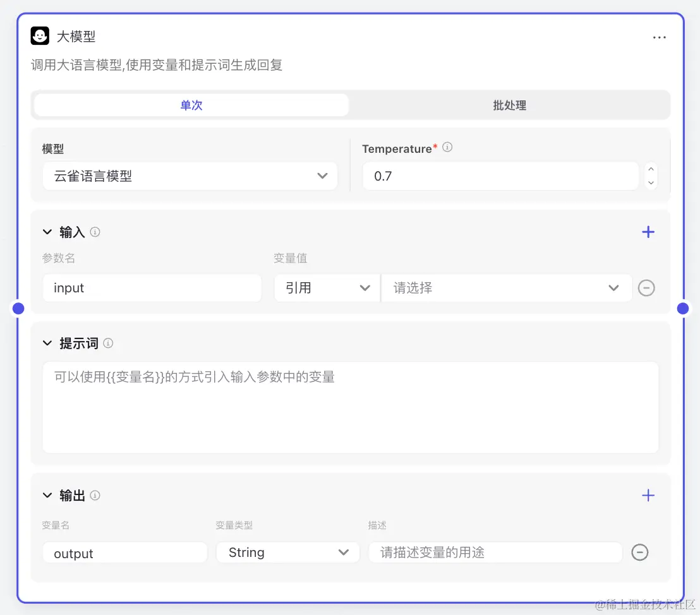Click the 提示词 prompt text area
The height and width of the screenshot is (615, 700).
351,407
